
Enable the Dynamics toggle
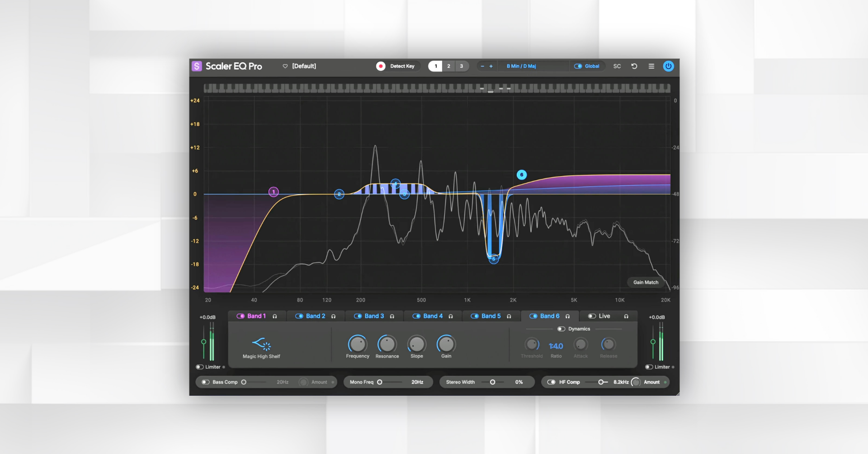(561, 329)
